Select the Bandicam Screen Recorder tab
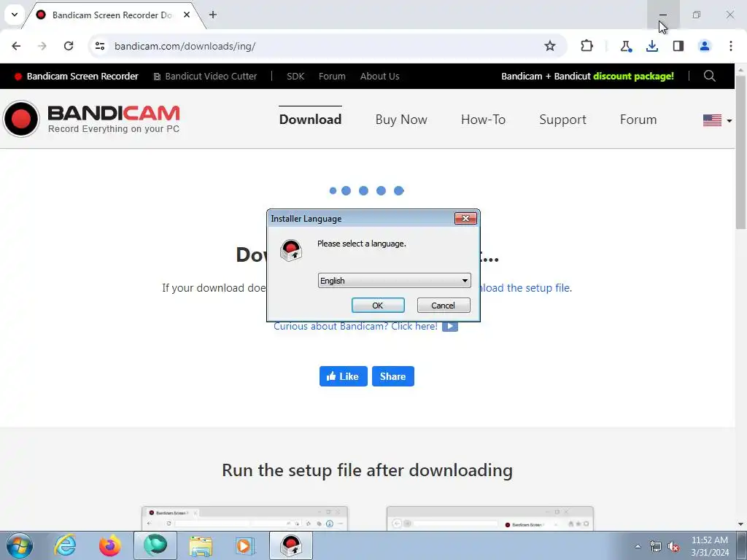 (x=112, y=15)
